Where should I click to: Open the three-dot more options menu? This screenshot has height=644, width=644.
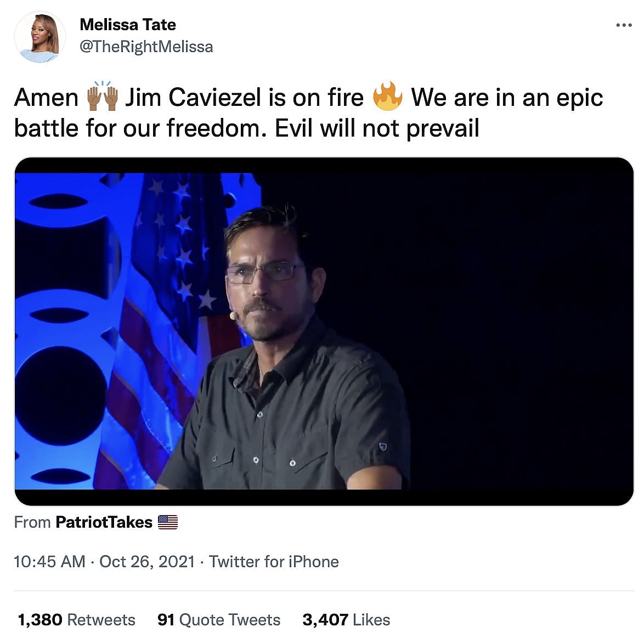tap(624, 25)
